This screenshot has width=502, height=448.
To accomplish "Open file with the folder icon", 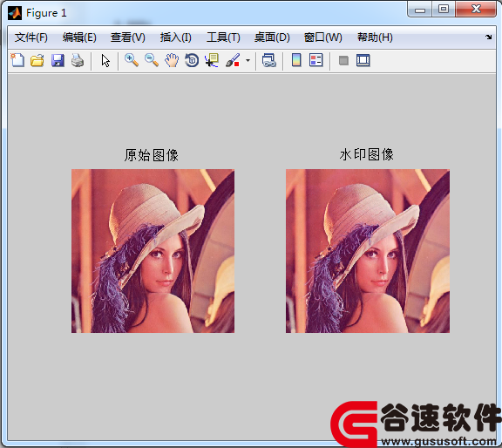I will (37, 60).
